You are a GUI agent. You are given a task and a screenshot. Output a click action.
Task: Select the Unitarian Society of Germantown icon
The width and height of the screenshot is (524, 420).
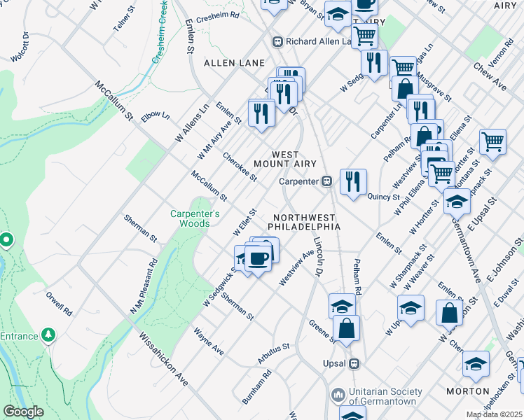point(338,395)
